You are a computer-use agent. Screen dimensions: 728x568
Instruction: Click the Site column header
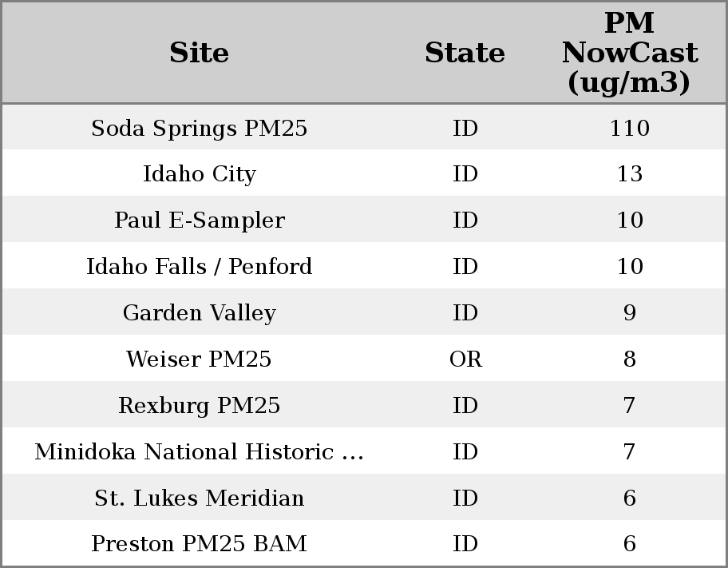point(199,53)
